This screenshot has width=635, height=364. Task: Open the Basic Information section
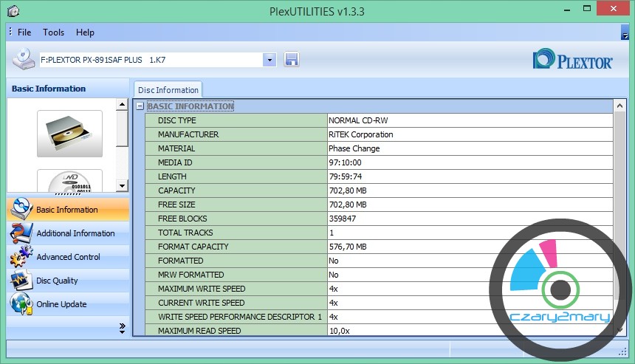(x=68, y=210)
